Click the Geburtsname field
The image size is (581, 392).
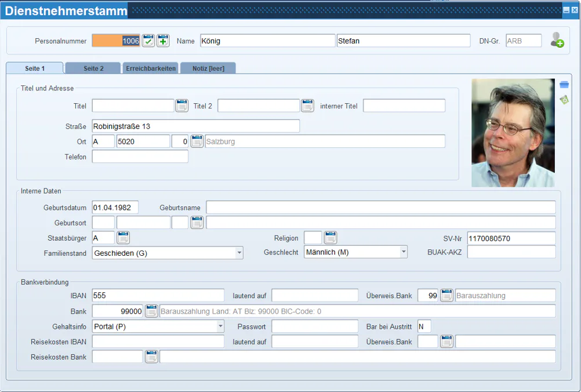tap(381, 207)
